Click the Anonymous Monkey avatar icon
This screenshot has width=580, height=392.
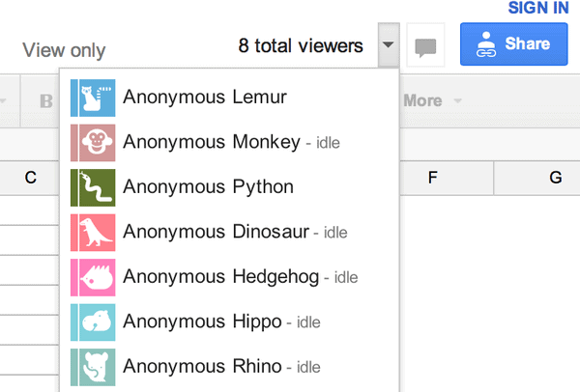coord(93,143)
